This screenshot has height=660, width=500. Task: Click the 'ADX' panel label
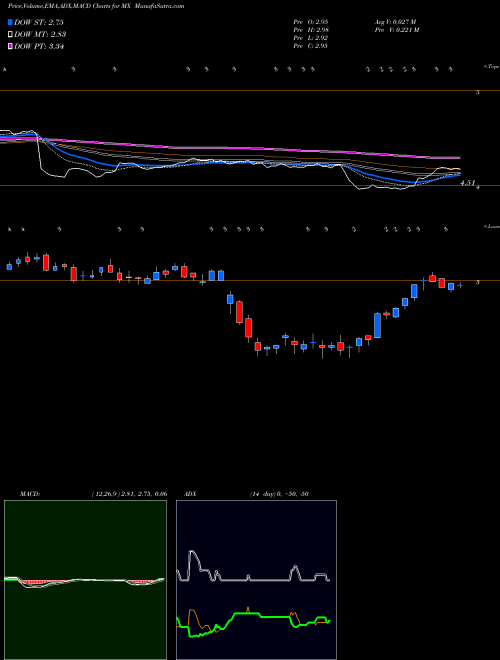pyautogui.click(x=190, y=494)
